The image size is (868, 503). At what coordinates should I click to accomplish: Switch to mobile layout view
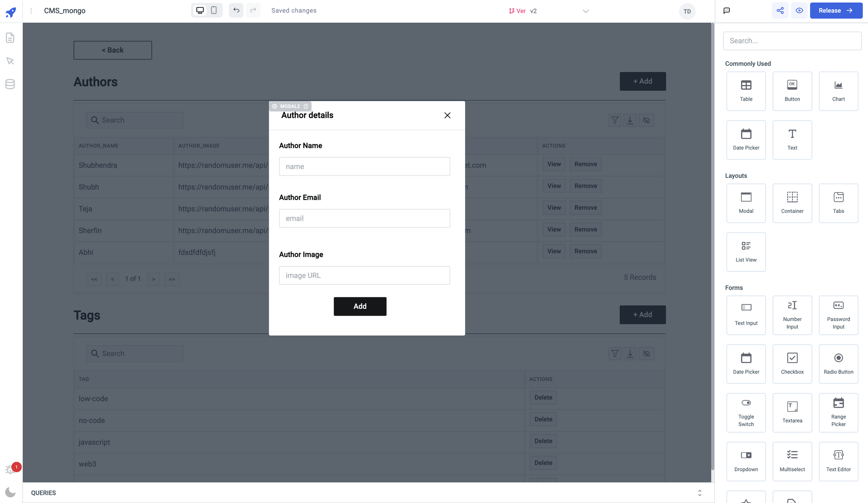pos(214,10)
